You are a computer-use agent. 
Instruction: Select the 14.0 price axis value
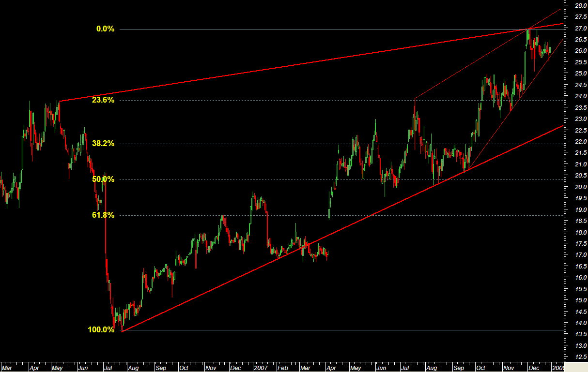pyautogui.click(x=581, y=323)
